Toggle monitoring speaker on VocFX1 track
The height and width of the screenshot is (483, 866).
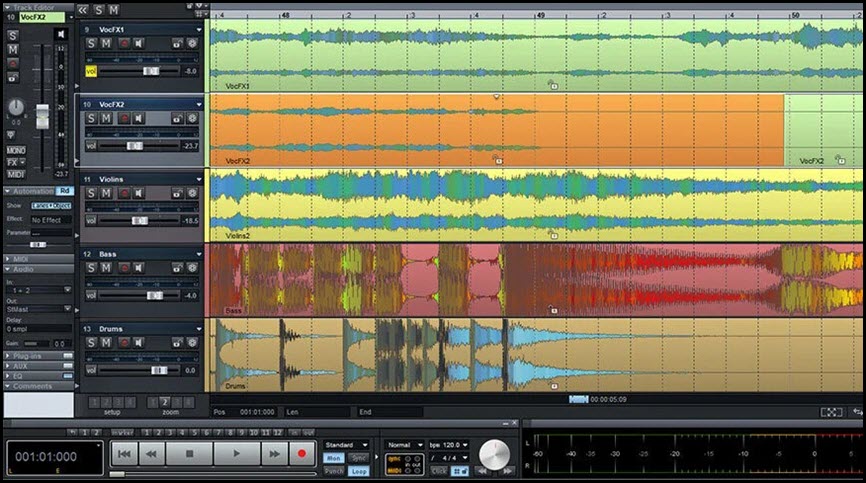(x=139, y=44)
